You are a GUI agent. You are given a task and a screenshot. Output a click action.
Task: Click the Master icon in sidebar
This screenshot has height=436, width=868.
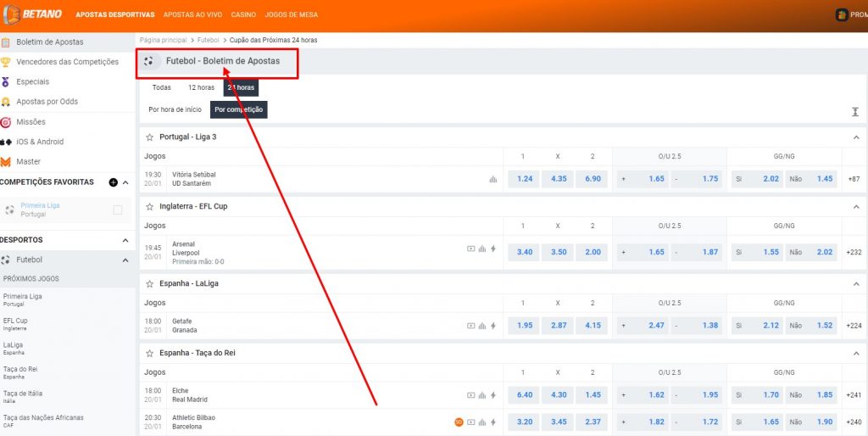tap(6, 162)
